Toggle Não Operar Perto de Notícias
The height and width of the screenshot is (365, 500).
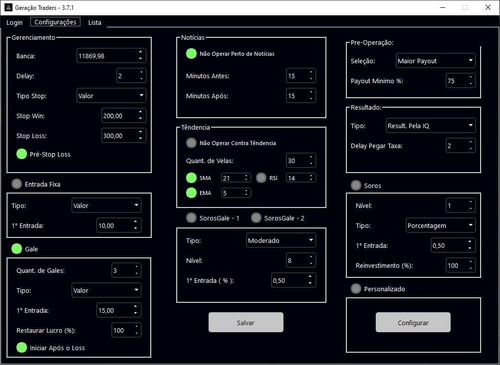[191, 54]
